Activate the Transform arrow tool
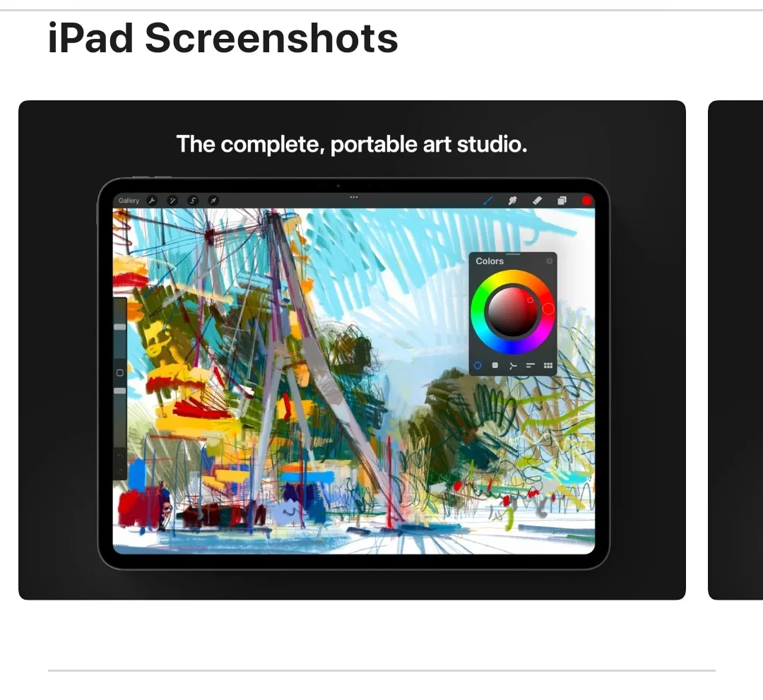Screen dimensions: 763x700 pyautogui.click(x=213, y=201)
